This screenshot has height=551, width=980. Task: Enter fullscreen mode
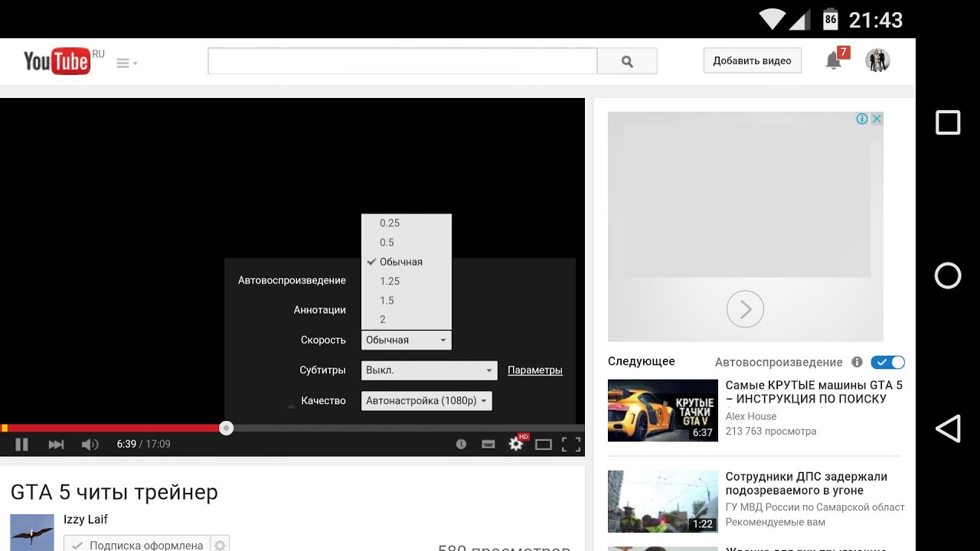click(571, 444)
